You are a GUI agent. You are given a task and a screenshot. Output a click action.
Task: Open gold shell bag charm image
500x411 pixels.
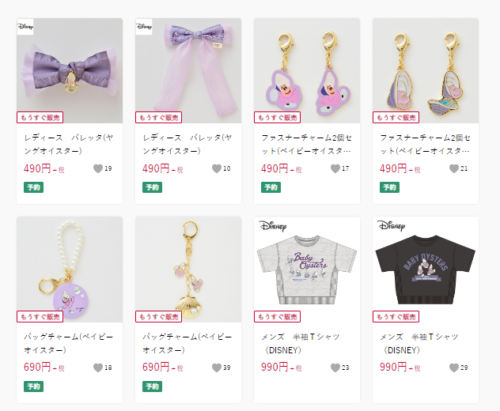click(188, 269)
